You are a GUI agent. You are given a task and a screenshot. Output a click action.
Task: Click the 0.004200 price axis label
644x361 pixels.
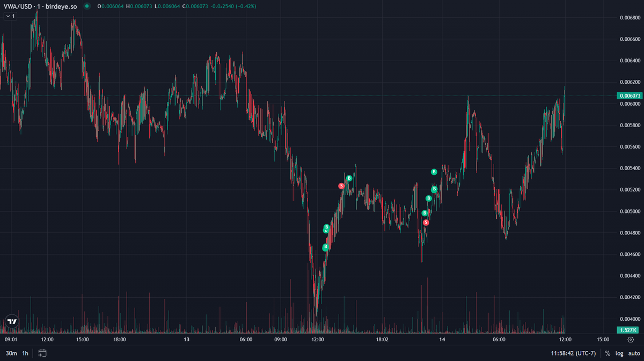coord(630,297)
